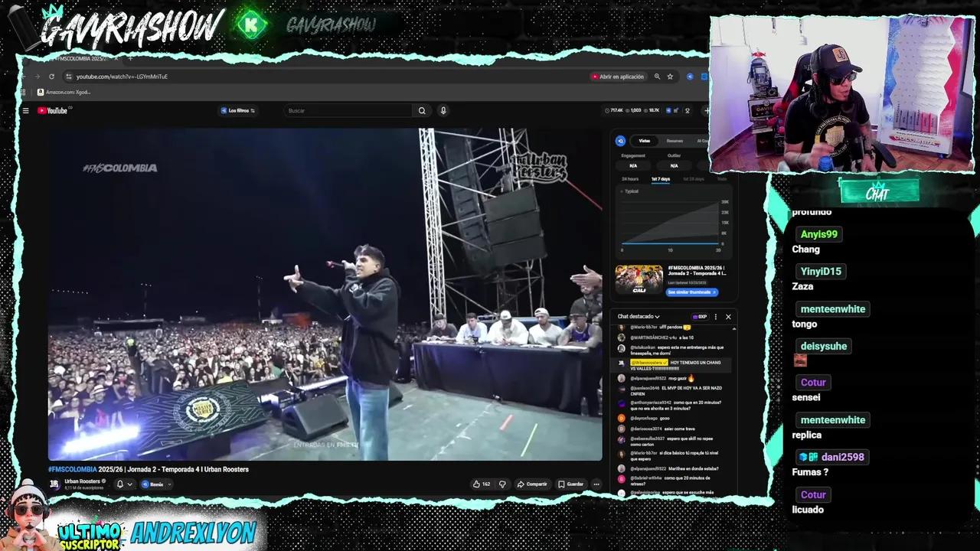Go forward in browser history

tap(37, 77)
